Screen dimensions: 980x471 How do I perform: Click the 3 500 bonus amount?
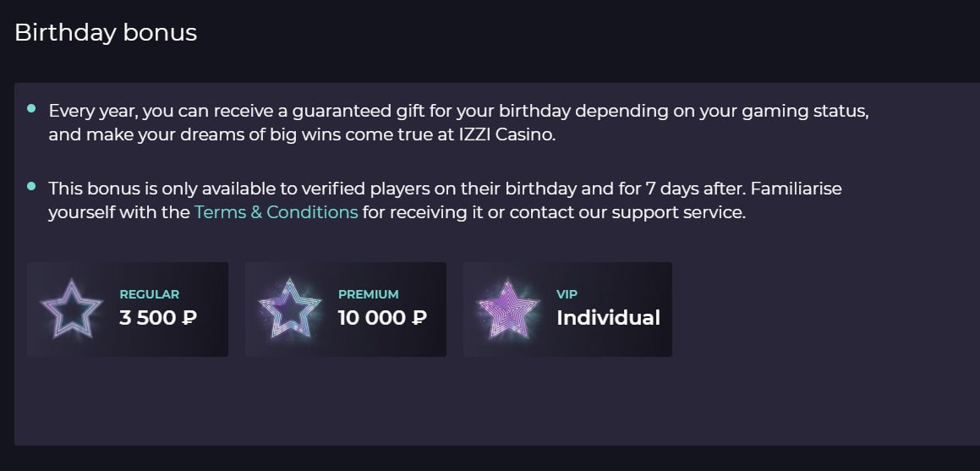[148, 318]
